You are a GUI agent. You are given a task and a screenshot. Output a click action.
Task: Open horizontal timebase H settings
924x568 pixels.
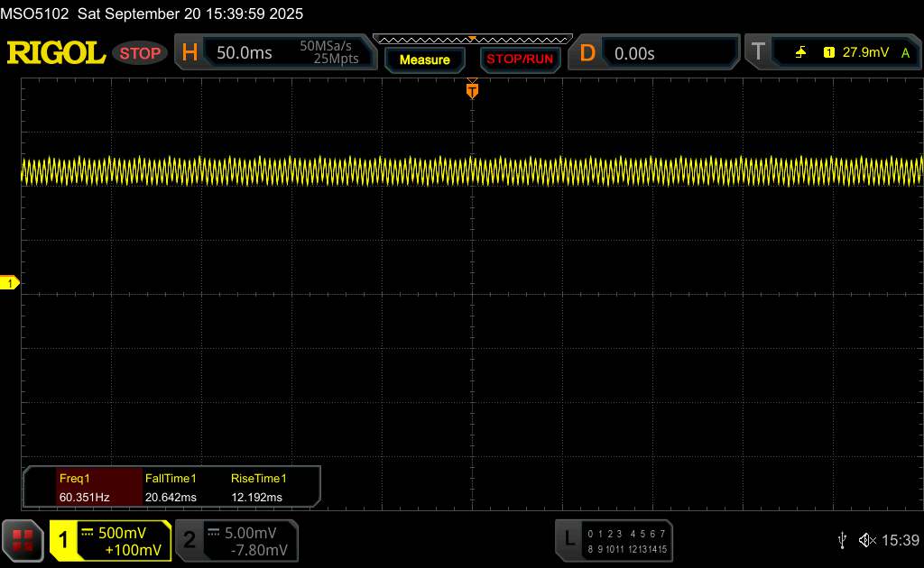pyautogui.click(x=190, y=53)
